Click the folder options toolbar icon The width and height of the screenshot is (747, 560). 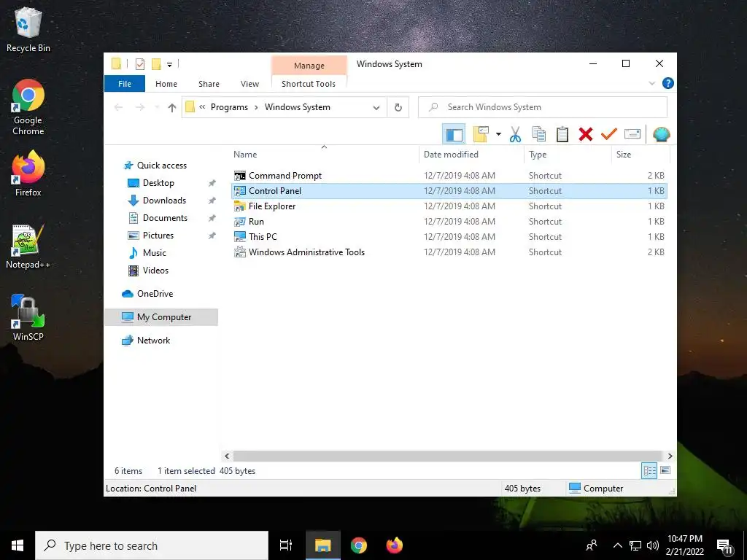coord(481,134)
